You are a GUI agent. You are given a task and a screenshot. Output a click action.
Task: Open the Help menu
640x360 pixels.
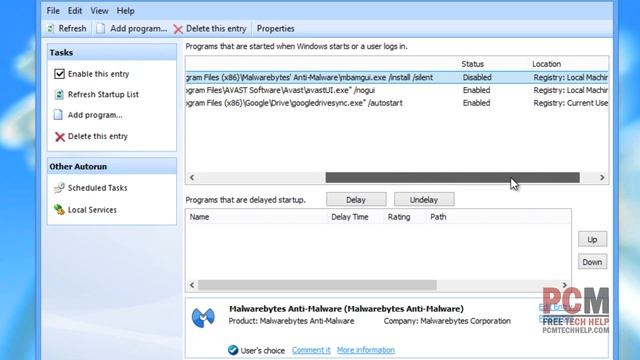pos(125,11)
